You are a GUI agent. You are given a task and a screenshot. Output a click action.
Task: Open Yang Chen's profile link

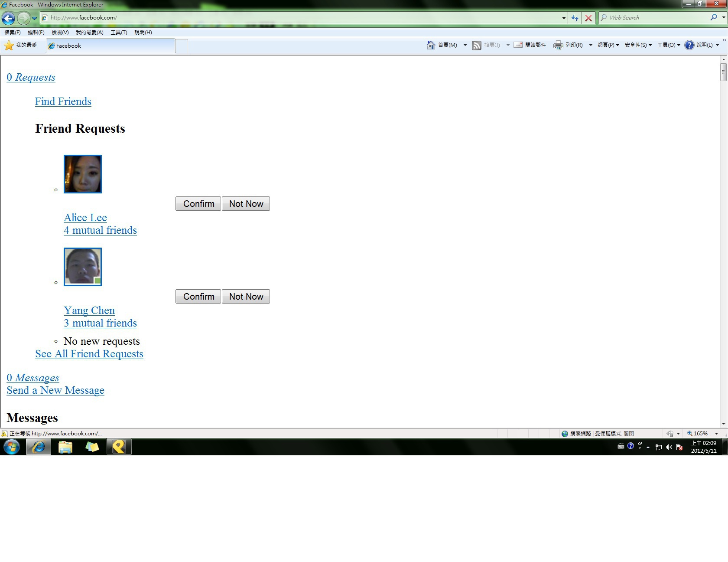coord(89,310)
